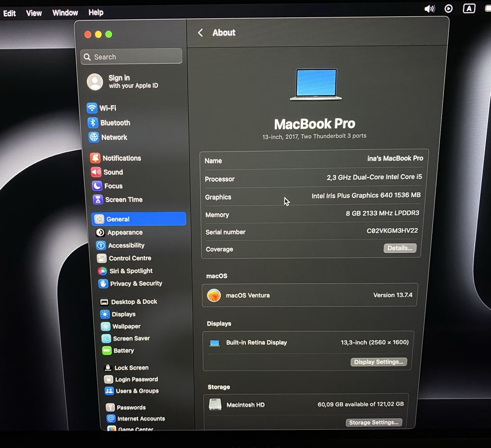
Task: Select the Notifications bell icon
Action: (95, 158)
